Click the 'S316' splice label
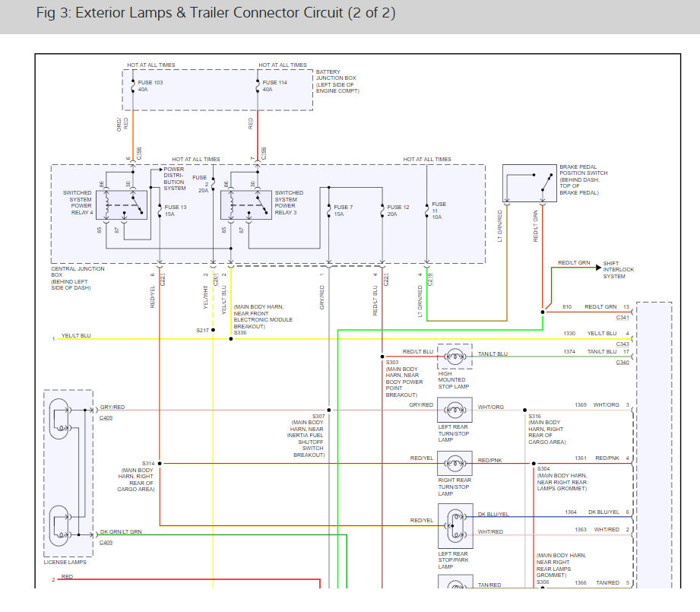Screen dimensions: 700x612 [534, 416]
